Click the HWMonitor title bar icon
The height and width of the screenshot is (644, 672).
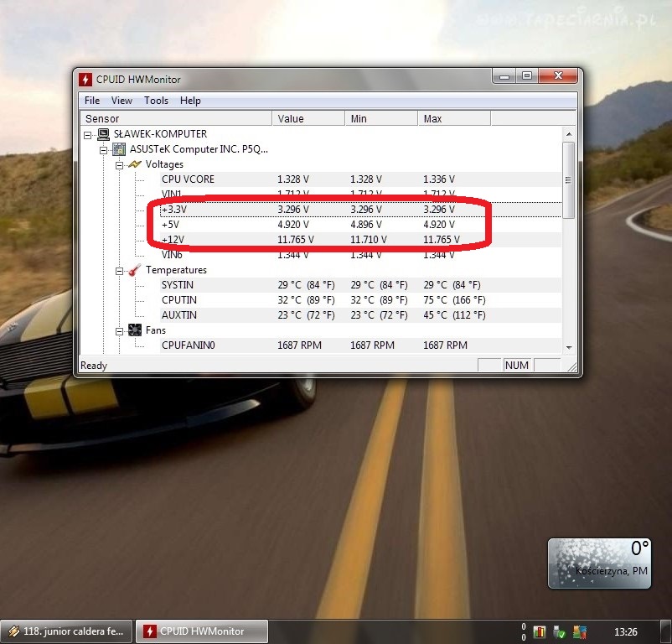(85, 80)
